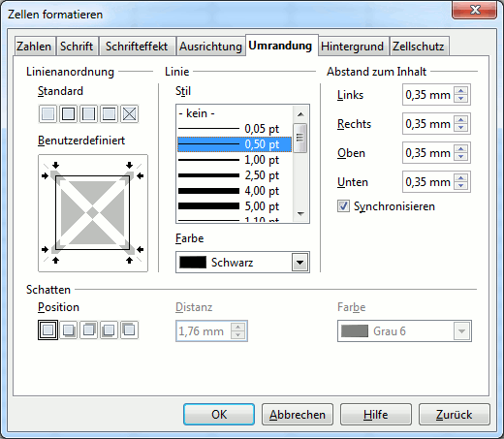The image size is (504, 439).
Task: Click the black color swatch in Farbe
Action: click(193, 263)
